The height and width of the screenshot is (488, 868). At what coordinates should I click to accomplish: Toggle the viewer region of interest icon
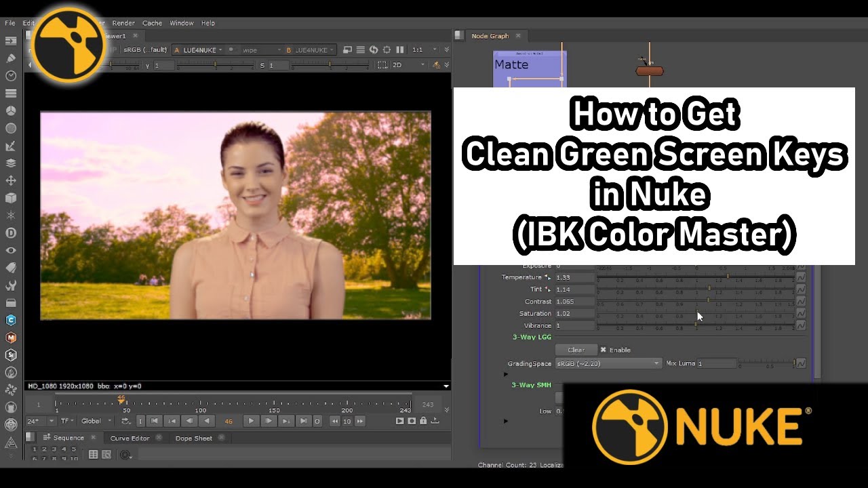point(387,49)
